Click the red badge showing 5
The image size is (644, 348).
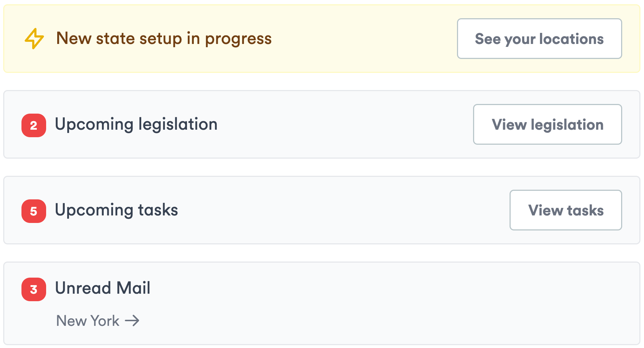tap(34, 211)
